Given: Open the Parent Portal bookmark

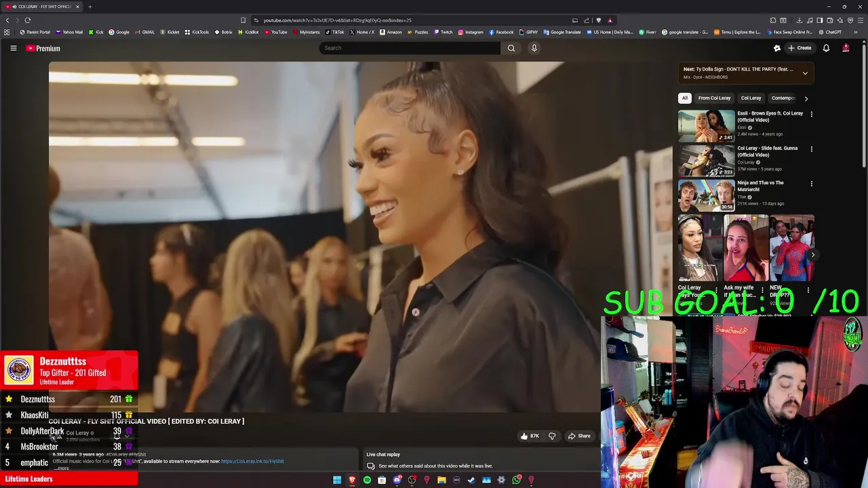Looking at the screenshot, I should (x=35, y=32).
